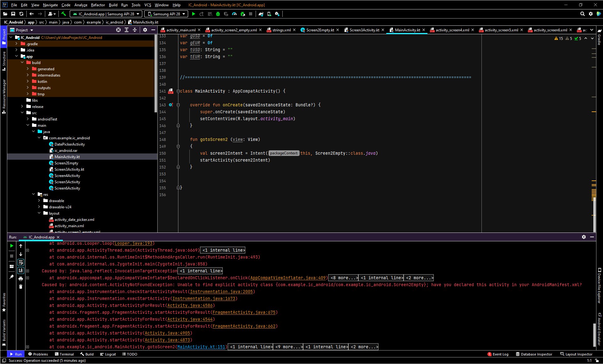Switch to the activity_screen4.xml tab
Screen dimensions: 603x364
452,30
